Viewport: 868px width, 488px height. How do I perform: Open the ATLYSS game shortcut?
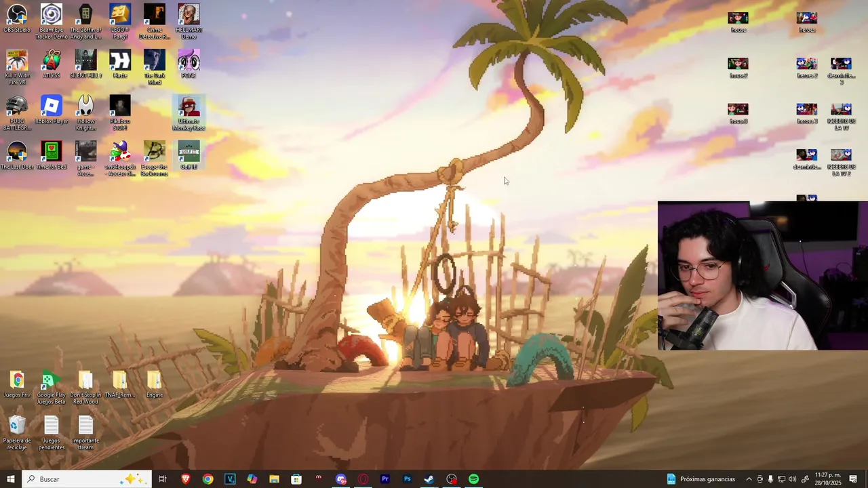(51, 64)
